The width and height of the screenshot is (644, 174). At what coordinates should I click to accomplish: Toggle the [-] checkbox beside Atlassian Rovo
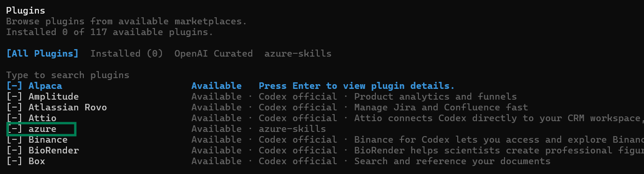15,108
